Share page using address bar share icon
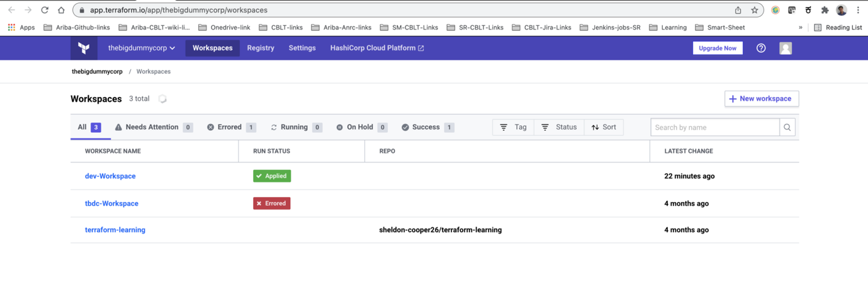This screenshot has height=299, width=868. (x=738, y=10)
